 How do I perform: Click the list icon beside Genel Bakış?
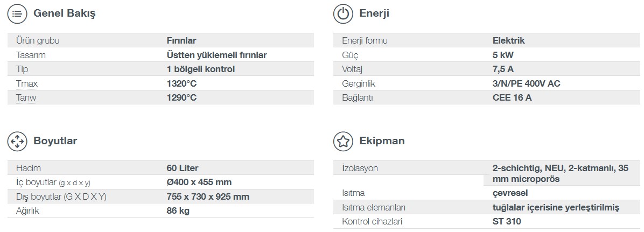tap(17, 13)
